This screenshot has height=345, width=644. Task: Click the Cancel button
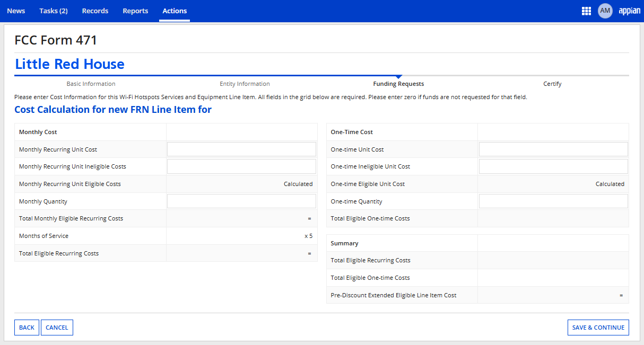pyautogui.click(x=57, y=328)
